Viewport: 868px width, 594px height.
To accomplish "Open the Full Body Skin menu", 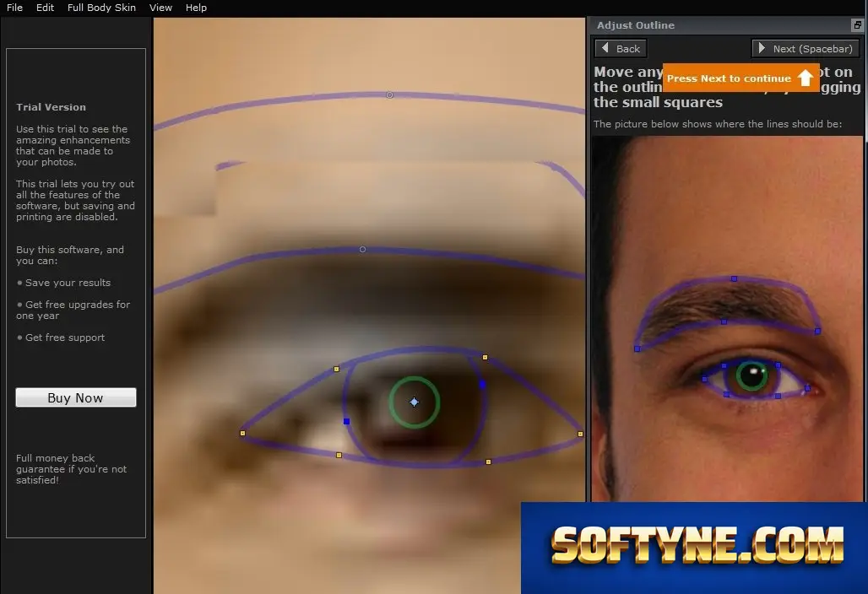I will (101, 8).
